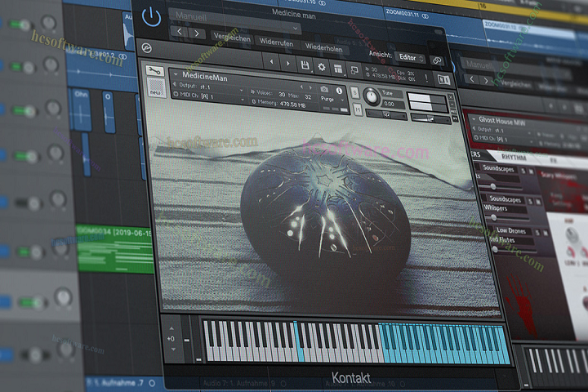Click next instrument arrow in MedicineMan header
Image resolution: width=588 pixels, height=392 pixels.
(310, 87)
